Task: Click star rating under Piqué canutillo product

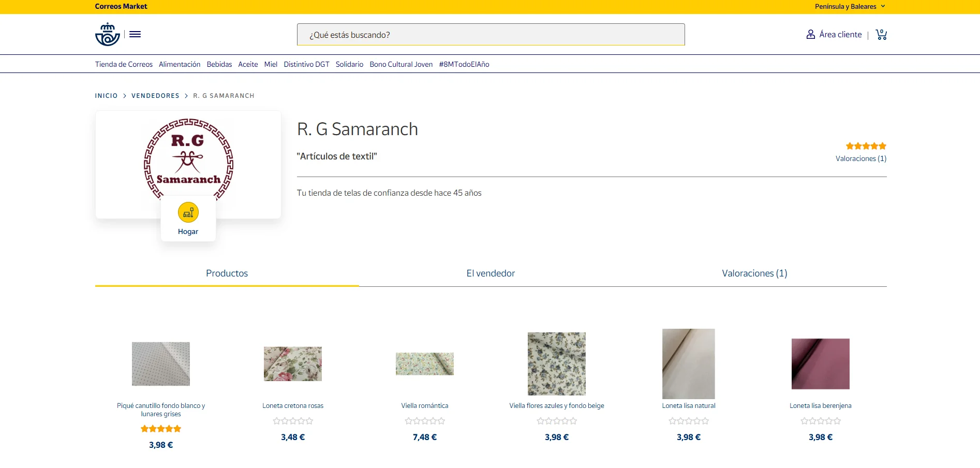Action: click(161, 429)
